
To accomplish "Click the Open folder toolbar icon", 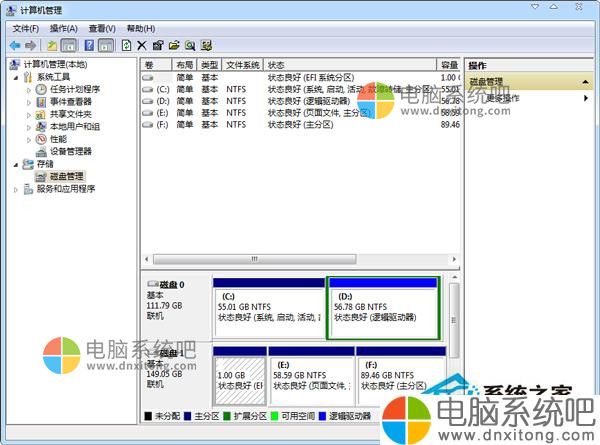I will tap(174, 46).
